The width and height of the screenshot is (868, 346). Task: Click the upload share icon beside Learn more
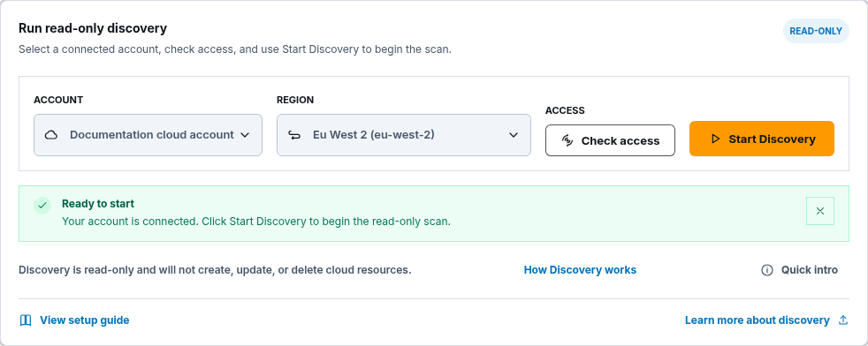pyautogui.click(x=843, y=320)
